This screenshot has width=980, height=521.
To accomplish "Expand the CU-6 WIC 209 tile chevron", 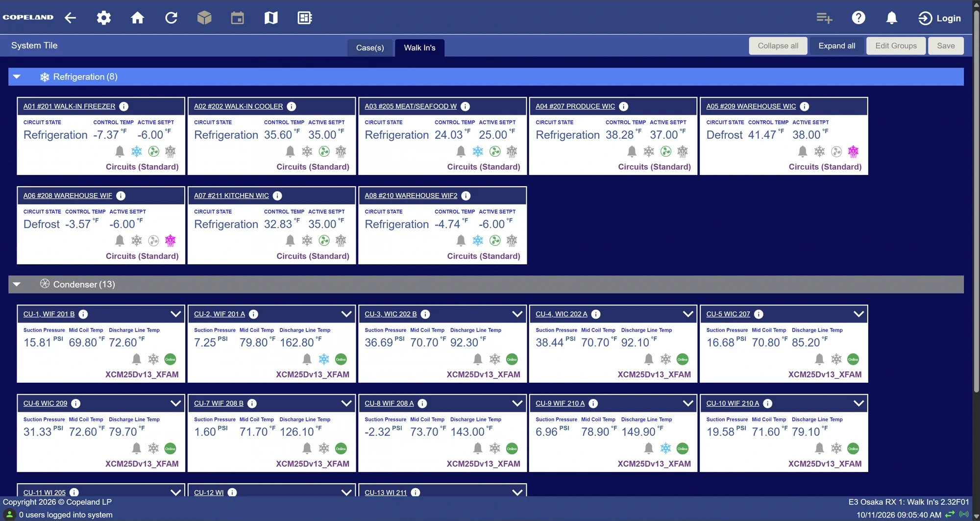I will point(175,403).
